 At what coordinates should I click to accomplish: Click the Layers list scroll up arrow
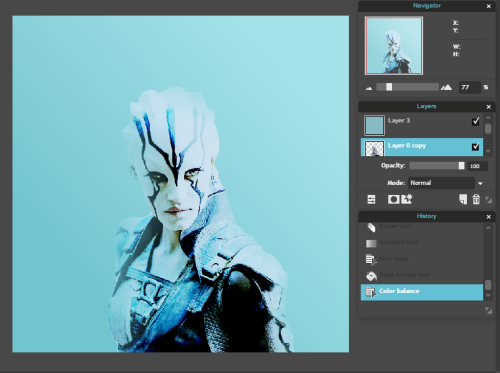[488, 118]
